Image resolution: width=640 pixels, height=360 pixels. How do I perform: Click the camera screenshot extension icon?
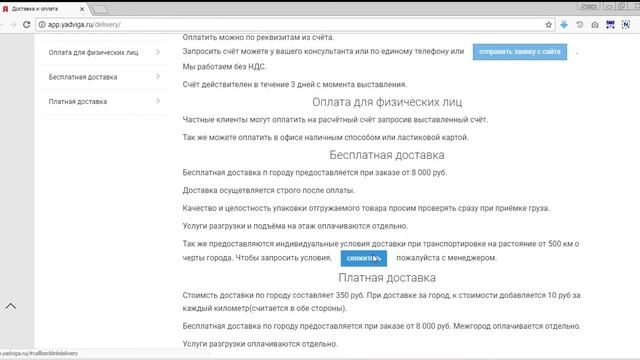[595, 25]
